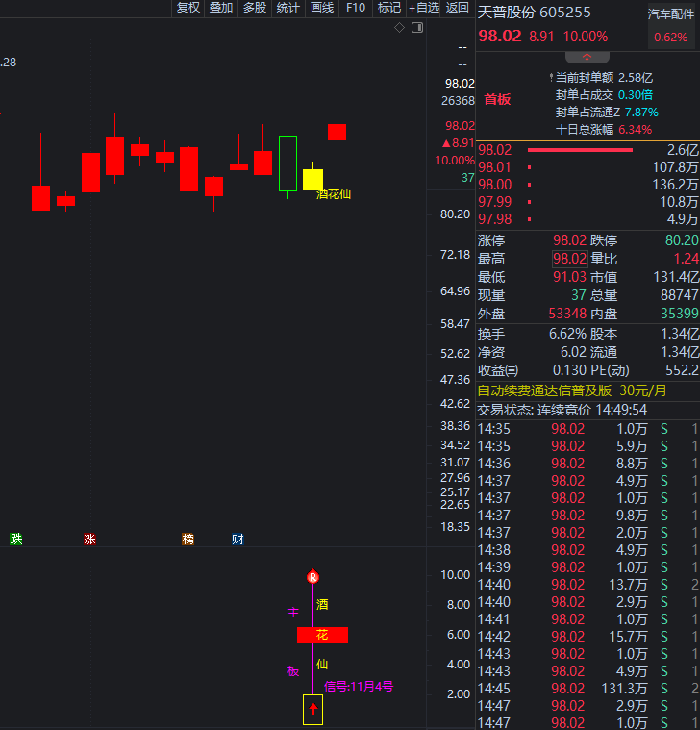Click the dark red 涨 marker icon
Viewport: 700px width, 730px height.
coord(89,540)
